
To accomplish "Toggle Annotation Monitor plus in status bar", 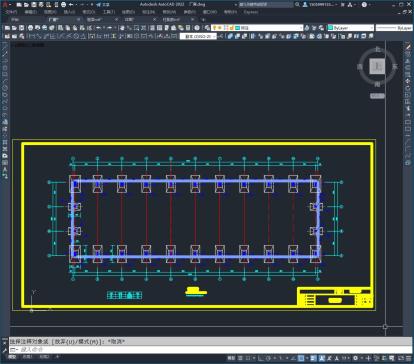I will [369, 358].
